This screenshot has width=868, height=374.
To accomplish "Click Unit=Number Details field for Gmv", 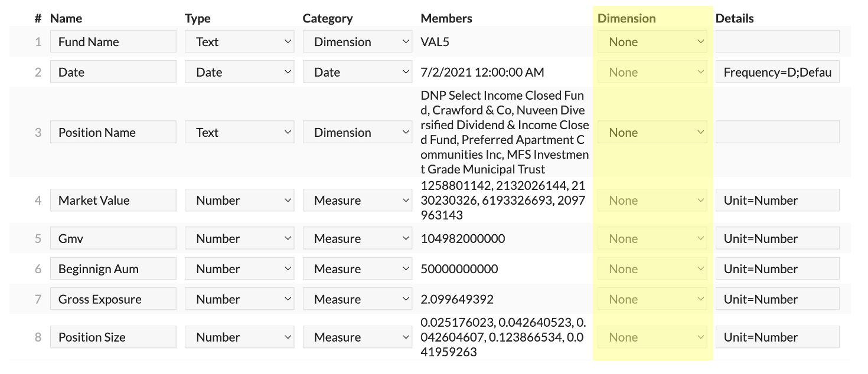I will (x=778, y=238).
